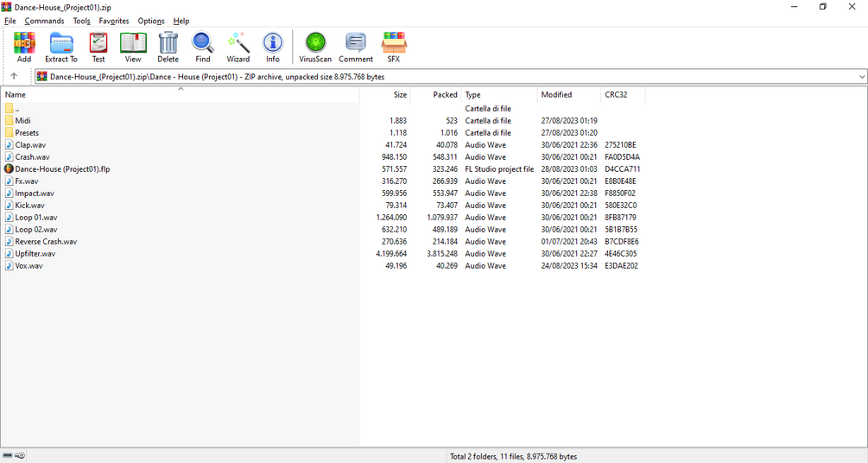Select Loop 02.wav file name
This screenshot has height=463, width=868.
(x=36, y=229)
